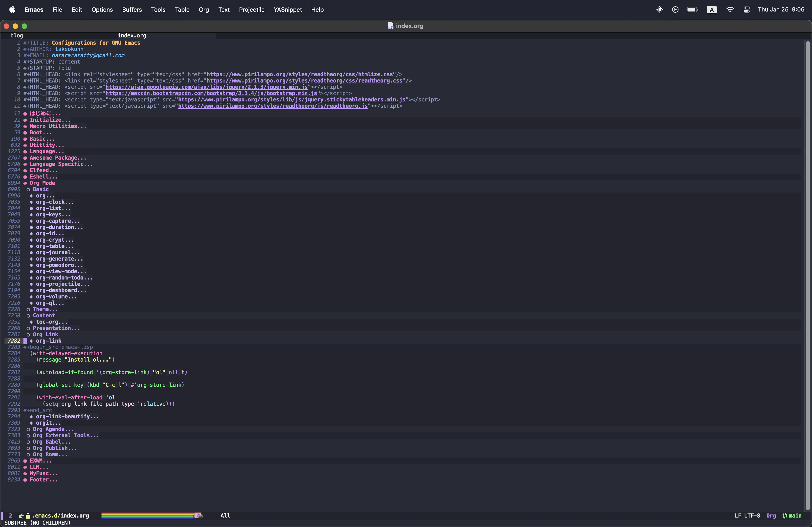This screenshot has height=527, width=812.
Task: Open the Projectile menu
Action: (251, 9)
